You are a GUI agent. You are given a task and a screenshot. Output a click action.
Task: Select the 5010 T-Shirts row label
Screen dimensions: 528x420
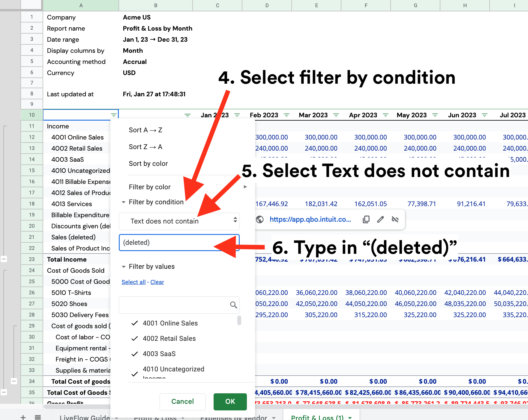point(71,293)
